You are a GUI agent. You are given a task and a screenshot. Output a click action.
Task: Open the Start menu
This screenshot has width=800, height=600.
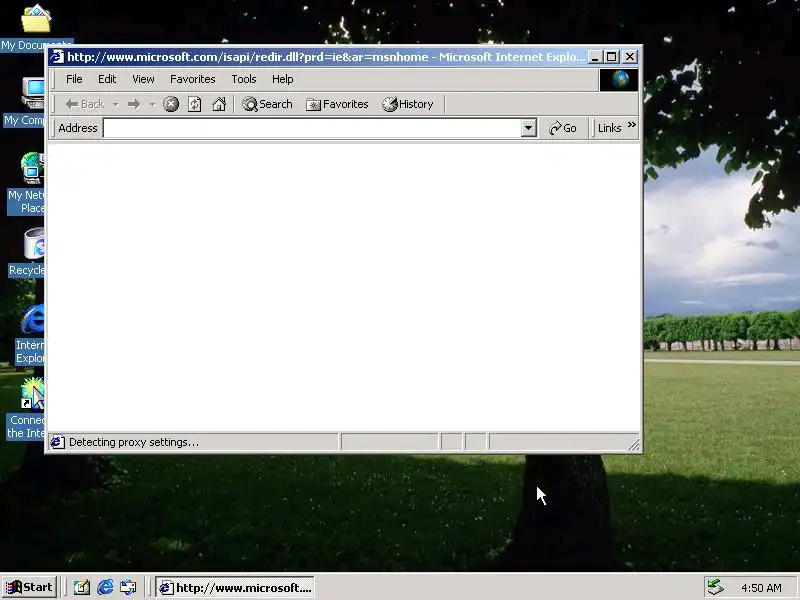[x=29, y=587]
